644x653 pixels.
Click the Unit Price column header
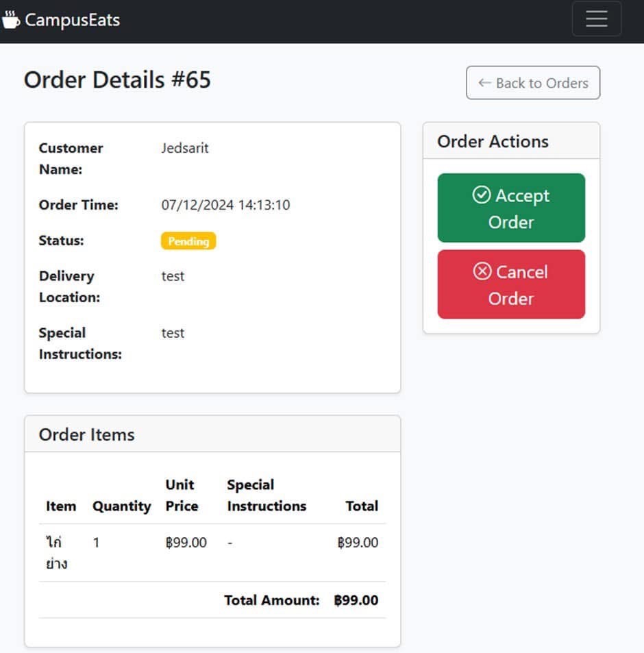tap(181, 495)
